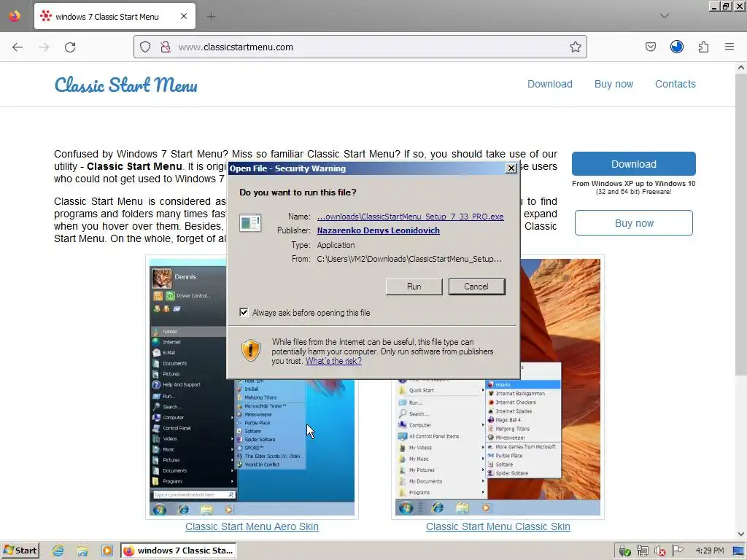Open the Classic Start Menu Classic Skin link
Viewport: 747px width, 560px height.
tap(498, 526)
